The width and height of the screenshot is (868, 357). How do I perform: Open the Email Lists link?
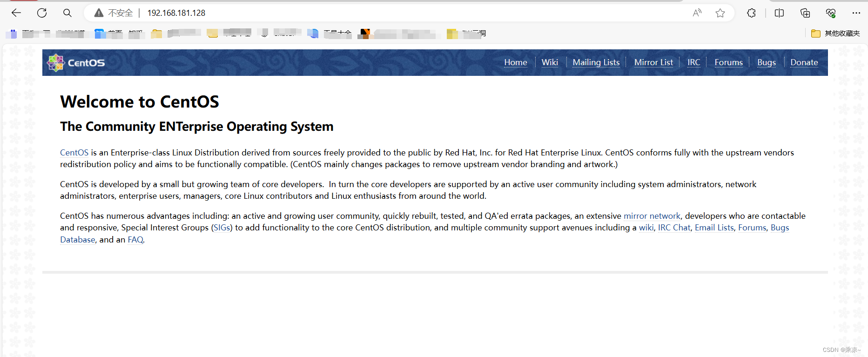714,228
